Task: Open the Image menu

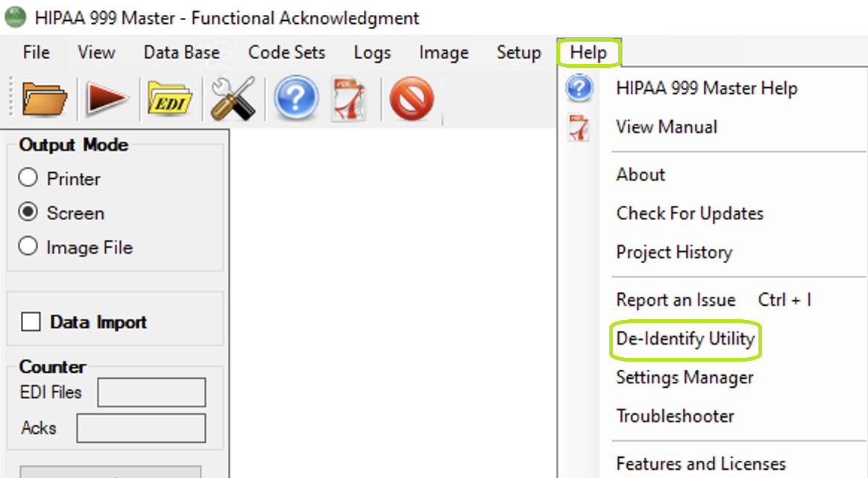Action: [x=444, y=53]
